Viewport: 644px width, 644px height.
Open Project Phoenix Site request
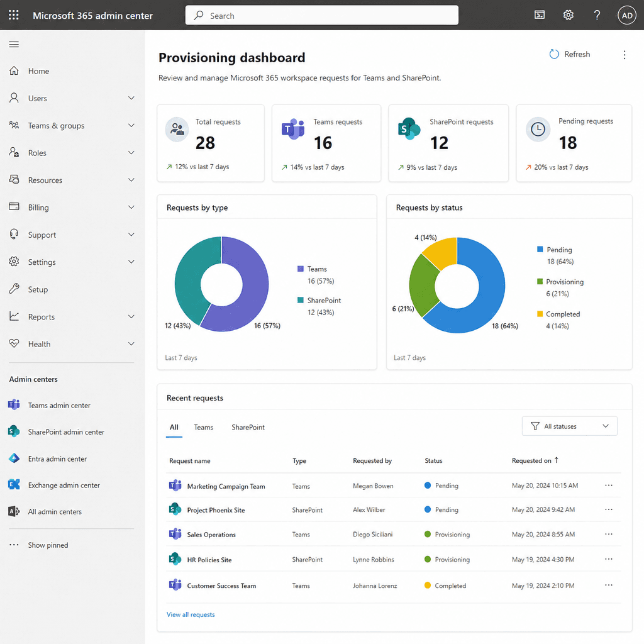216,510
